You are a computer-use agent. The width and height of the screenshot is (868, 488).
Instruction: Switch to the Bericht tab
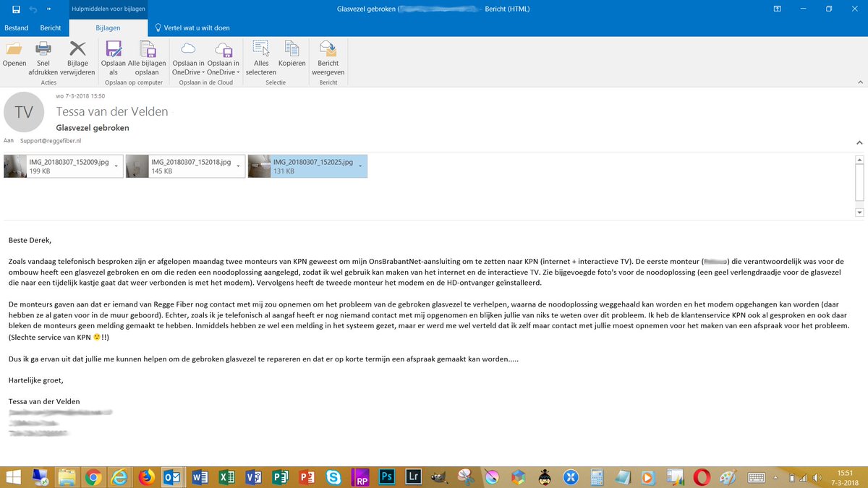click(x=51, y=28)
